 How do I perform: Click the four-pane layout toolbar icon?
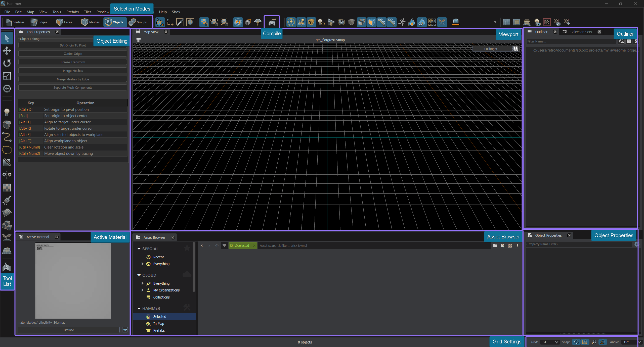506,22
